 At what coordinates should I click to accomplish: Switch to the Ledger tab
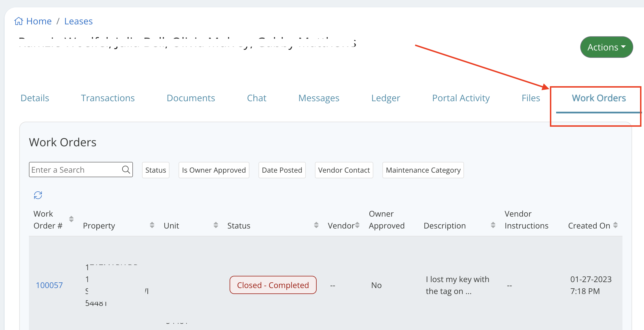(x=385, y=98)
